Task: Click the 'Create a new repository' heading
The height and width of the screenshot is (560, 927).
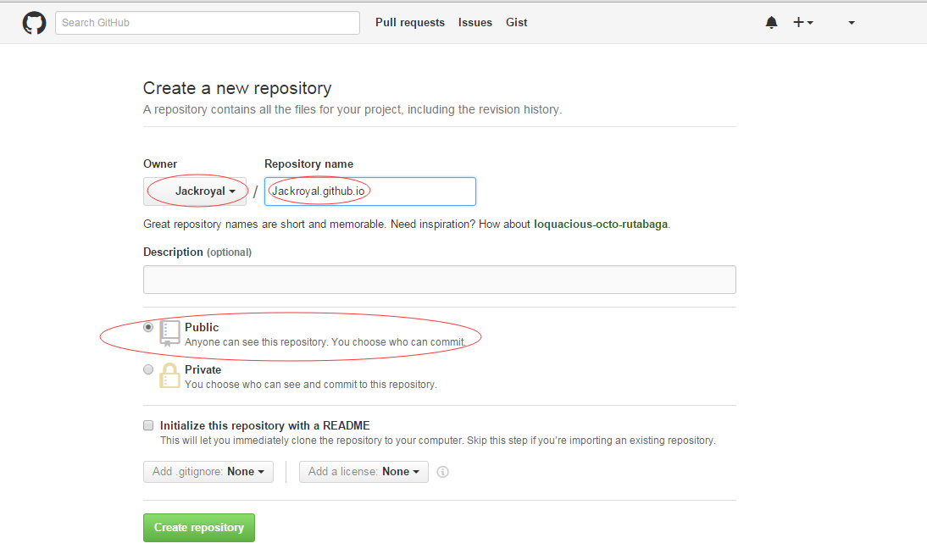Action: pyautogui.click(x=237, y=88)
